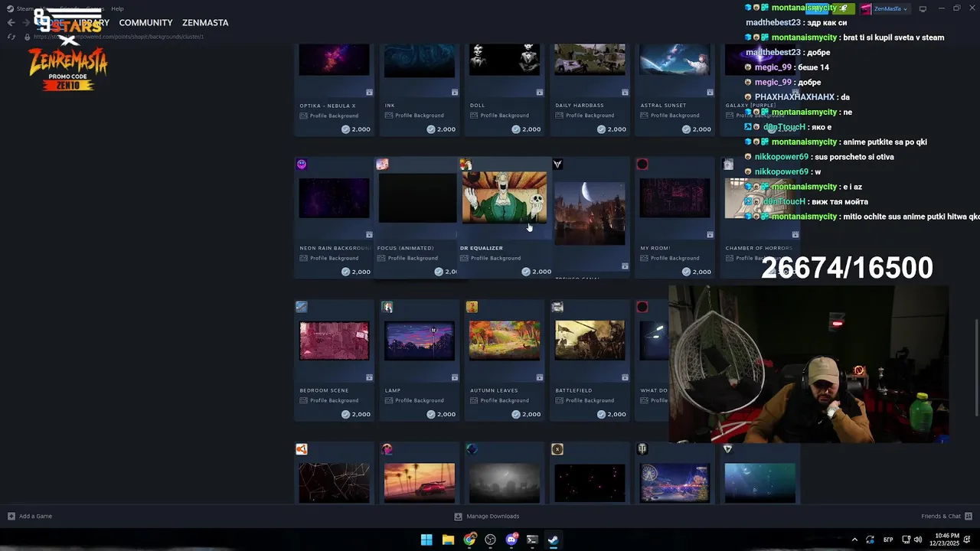Click the Astral Sunset title text
Screen dimensions: 980x551
pos(663,106)
